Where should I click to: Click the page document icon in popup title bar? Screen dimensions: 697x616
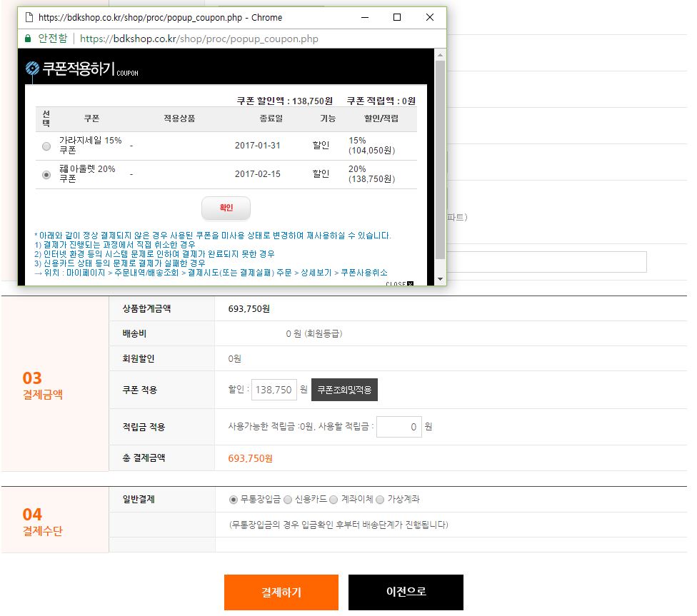point(29,17)
